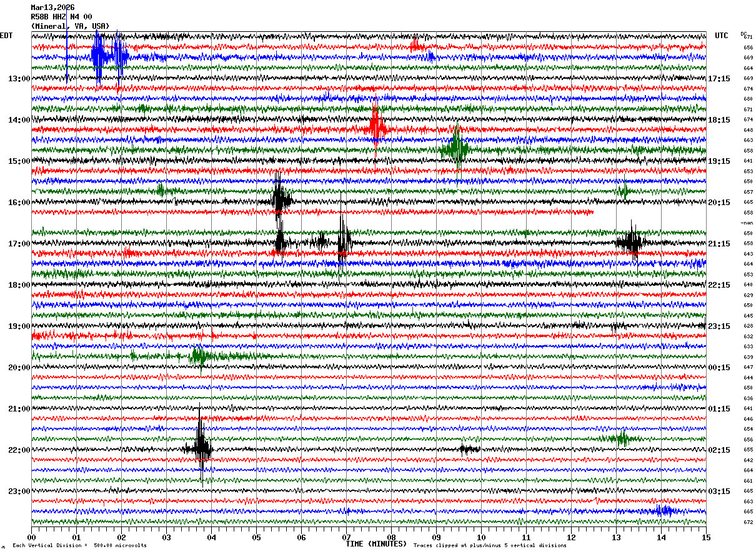Screen dimensions: 756x554
Task: Click the 04 minute tick label
Action: pos(211,537)
